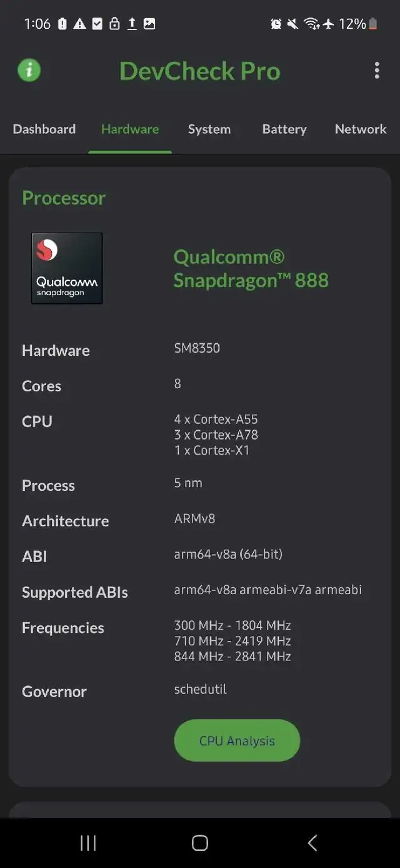This screenshot has height=868, width=400.
Task: Go to the Battery tab
Action: click(x=284, y=129)
